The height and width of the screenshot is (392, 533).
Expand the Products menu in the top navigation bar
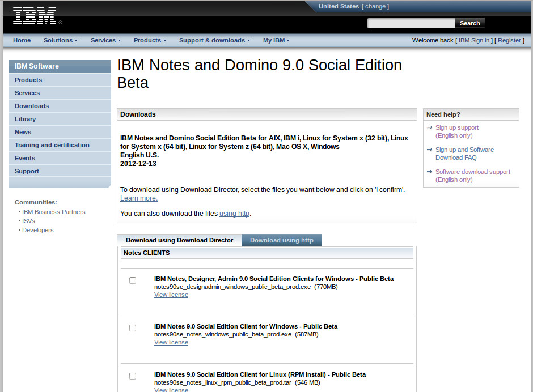[x=150, y=40]
